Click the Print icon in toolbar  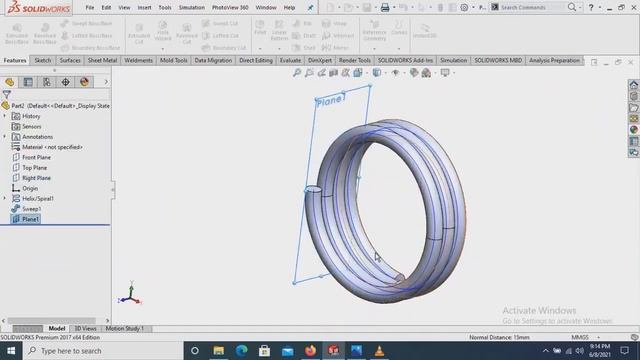(384, 7)
